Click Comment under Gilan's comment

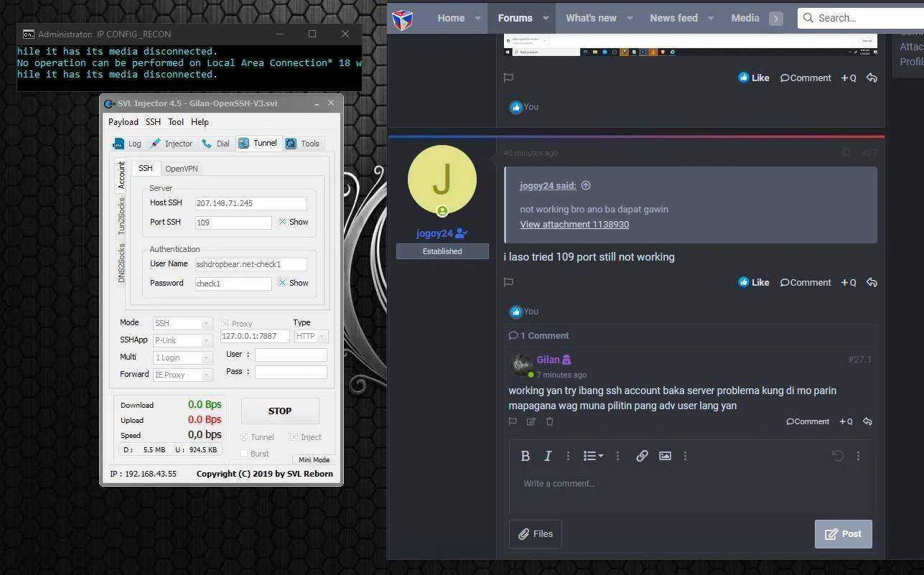click(808, 421)
